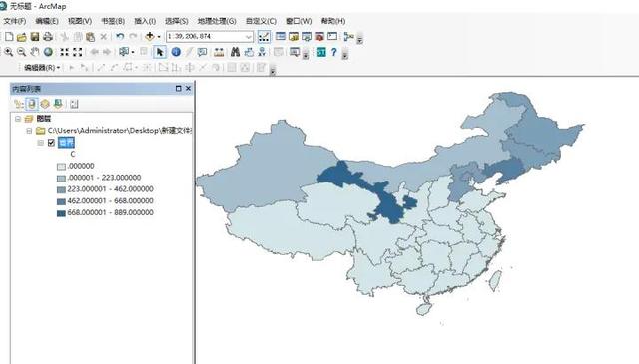Select the highlighted layer name

[66, 142]
